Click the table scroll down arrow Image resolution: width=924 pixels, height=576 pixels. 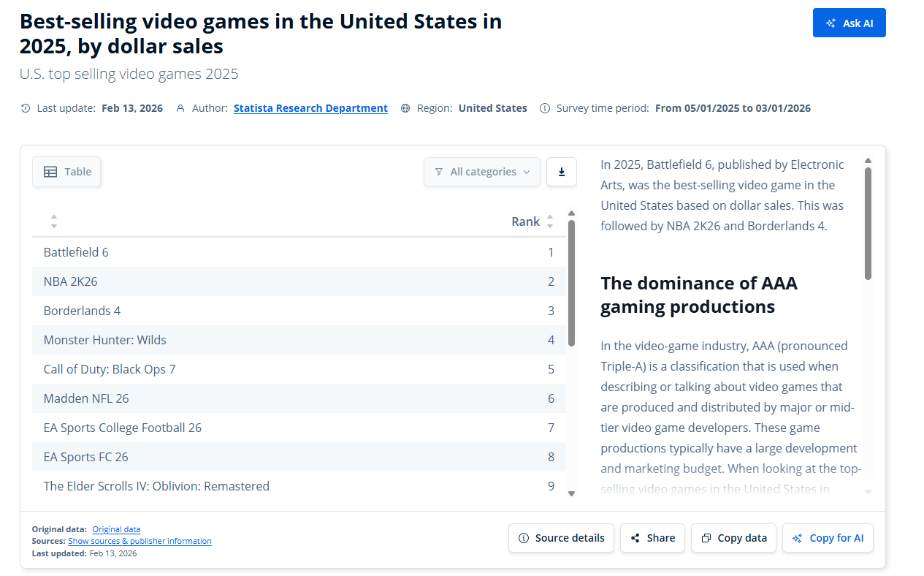coord(571,493)
